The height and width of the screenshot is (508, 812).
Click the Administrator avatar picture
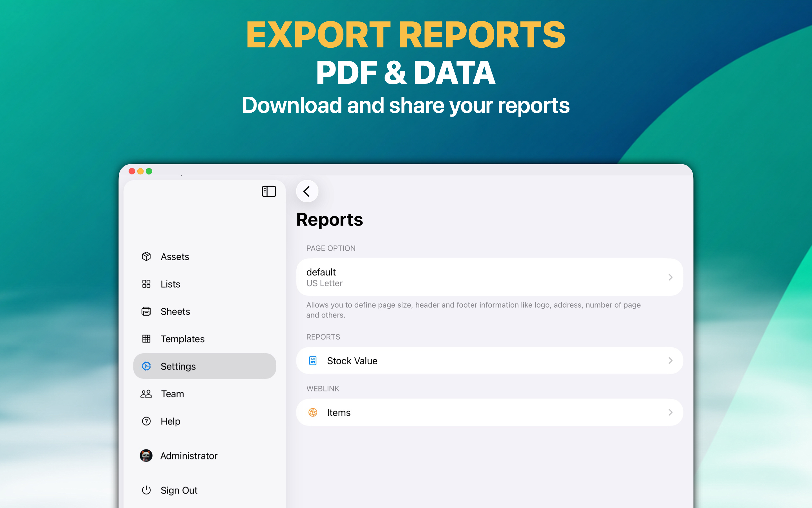[x=146, y=456]
